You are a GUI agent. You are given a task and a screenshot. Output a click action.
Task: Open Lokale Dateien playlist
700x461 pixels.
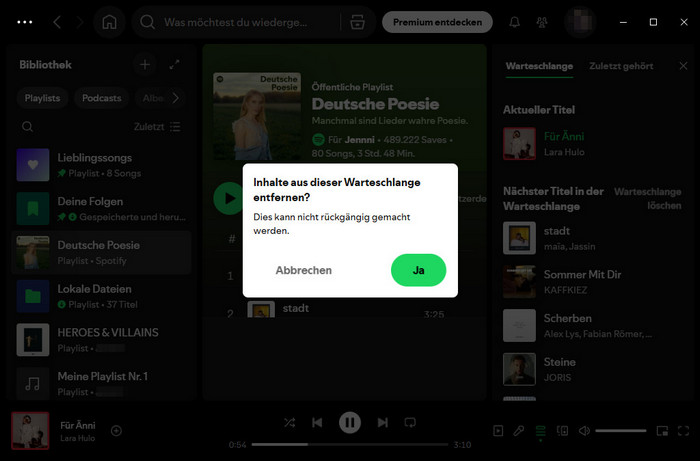(x=102, y=296)
